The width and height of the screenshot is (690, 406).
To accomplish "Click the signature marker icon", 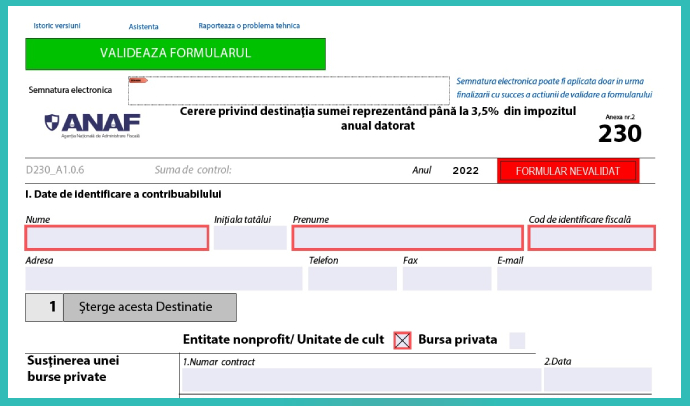I will tap(138, 81).
